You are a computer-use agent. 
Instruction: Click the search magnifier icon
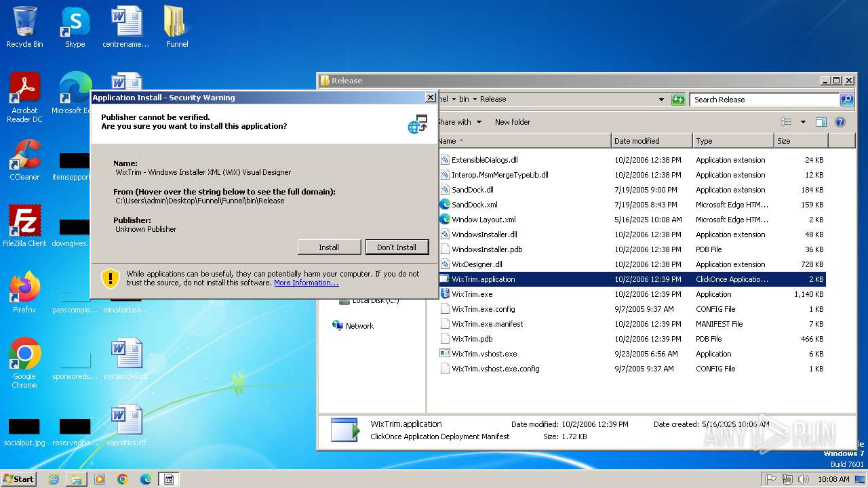tap(847, 100)
